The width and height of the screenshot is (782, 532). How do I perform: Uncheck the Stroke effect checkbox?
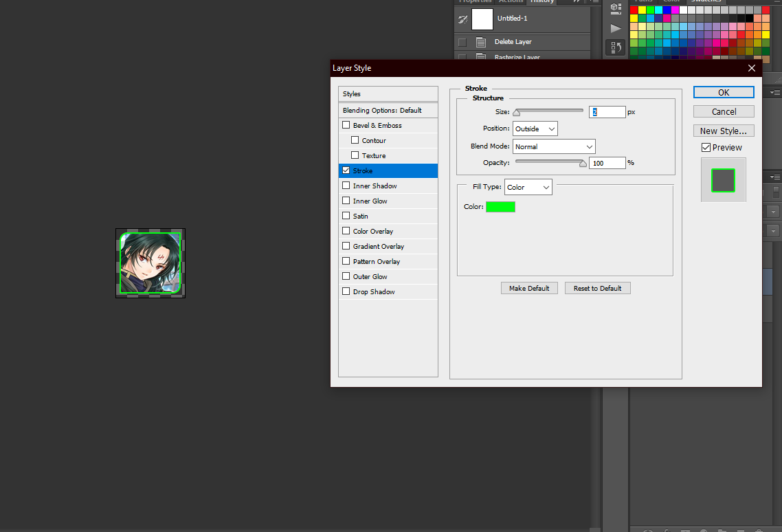346,170
